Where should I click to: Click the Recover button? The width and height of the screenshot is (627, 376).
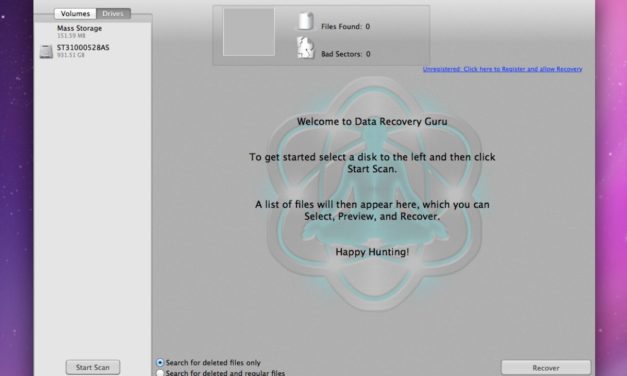pos(546,368)
